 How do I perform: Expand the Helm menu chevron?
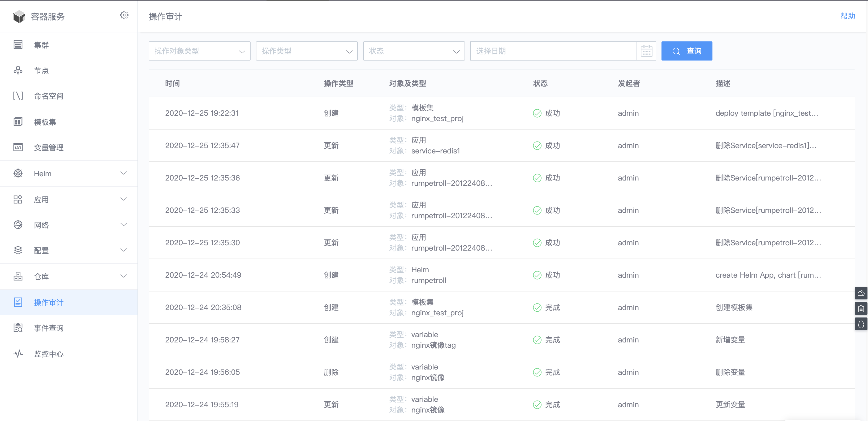(x=124, y=173)
